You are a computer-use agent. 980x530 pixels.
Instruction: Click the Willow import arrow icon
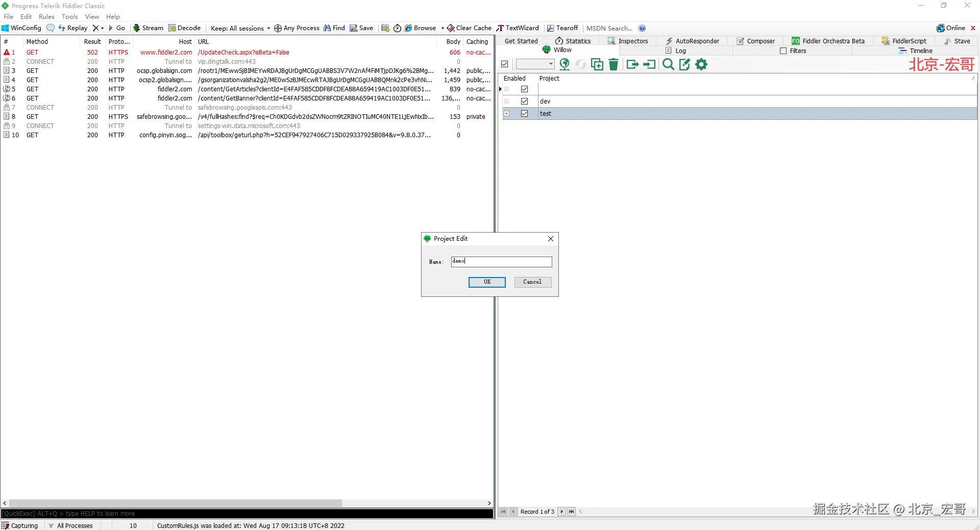(649, 64)
